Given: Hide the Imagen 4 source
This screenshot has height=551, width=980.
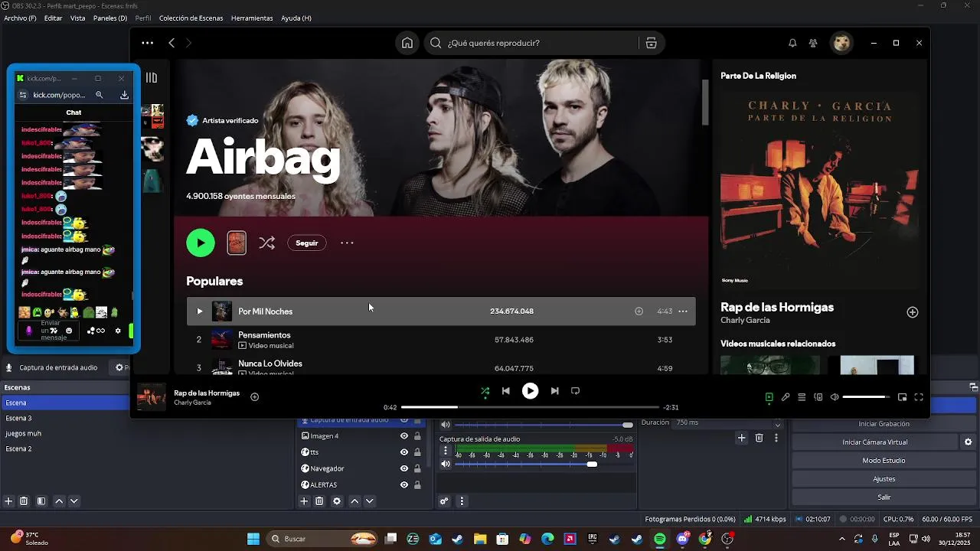Looking at the screenshot, I should tap(404, 436).
